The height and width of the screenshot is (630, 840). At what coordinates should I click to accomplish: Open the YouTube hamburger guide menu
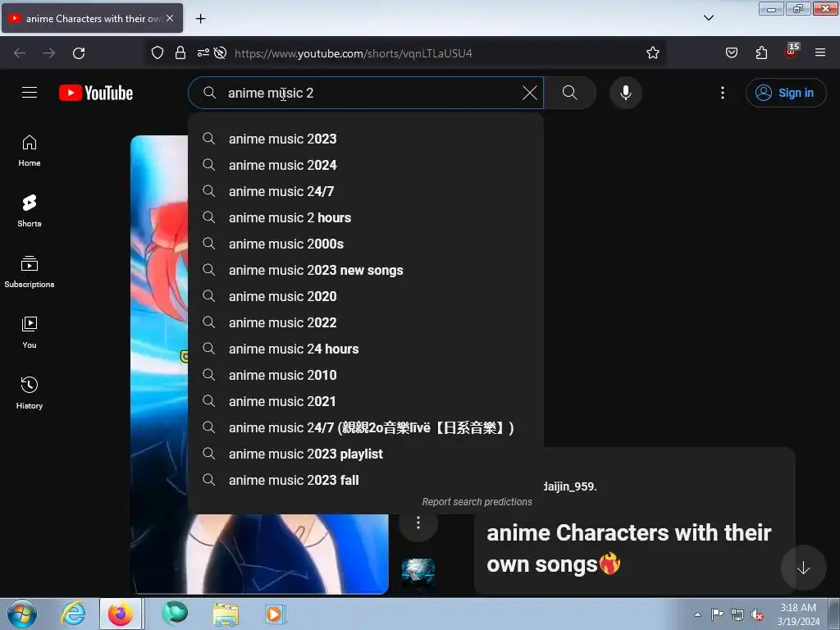click(30, 93)
